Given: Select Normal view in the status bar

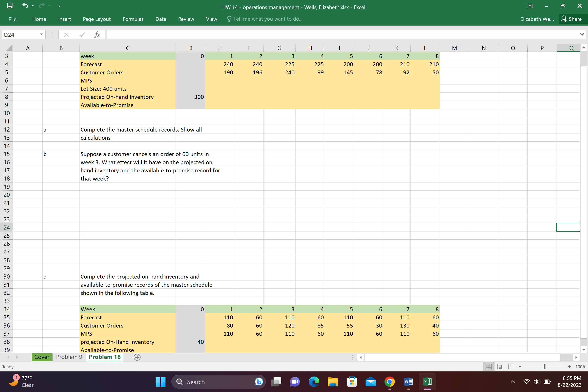Looking at the screenshot, I should [x=489, y=366].
